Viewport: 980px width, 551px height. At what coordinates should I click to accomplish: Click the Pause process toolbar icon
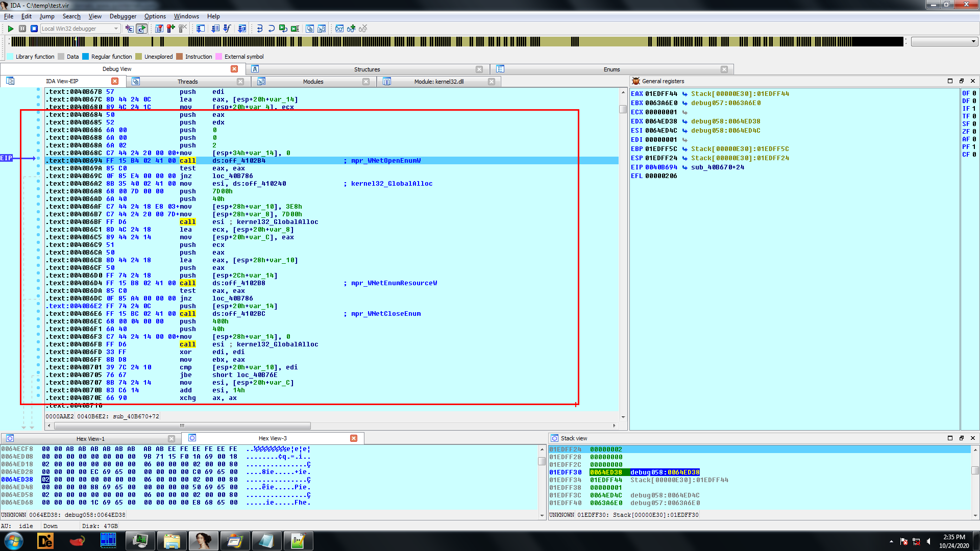[x=22, y=29]
